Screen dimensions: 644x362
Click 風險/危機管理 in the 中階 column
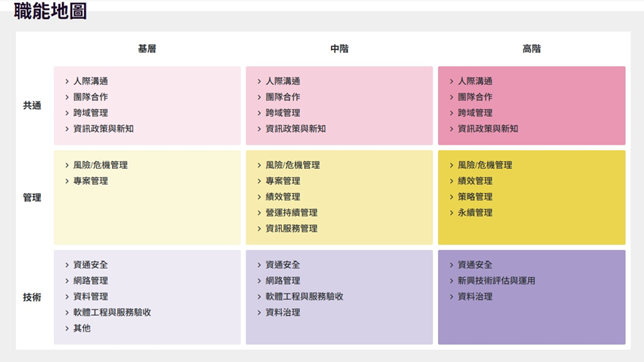point(292,165)
